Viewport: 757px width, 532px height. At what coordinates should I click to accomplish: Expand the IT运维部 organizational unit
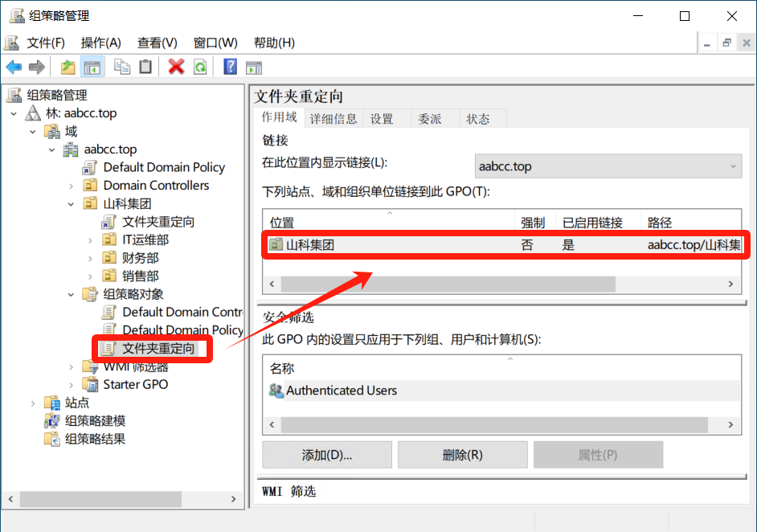pyautogui.click(x=90, y=239)
